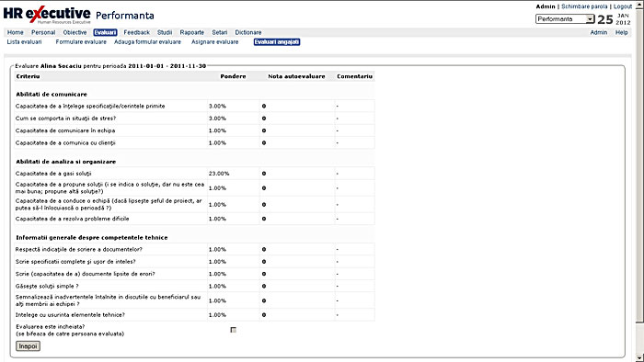Click the Criteriu column header
The width and height of the screenshot is (644, 362).
[28, 76]
